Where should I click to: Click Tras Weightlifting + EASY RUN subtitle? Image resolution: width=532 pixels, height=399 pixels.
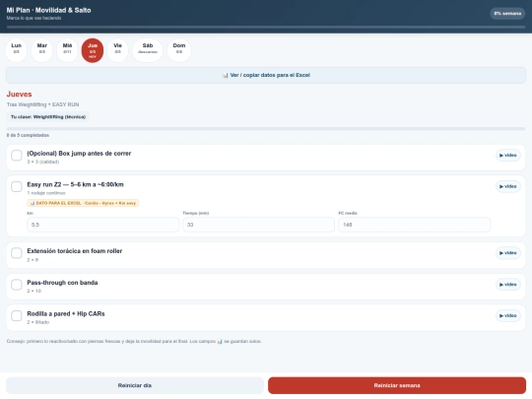click(42, 104)
